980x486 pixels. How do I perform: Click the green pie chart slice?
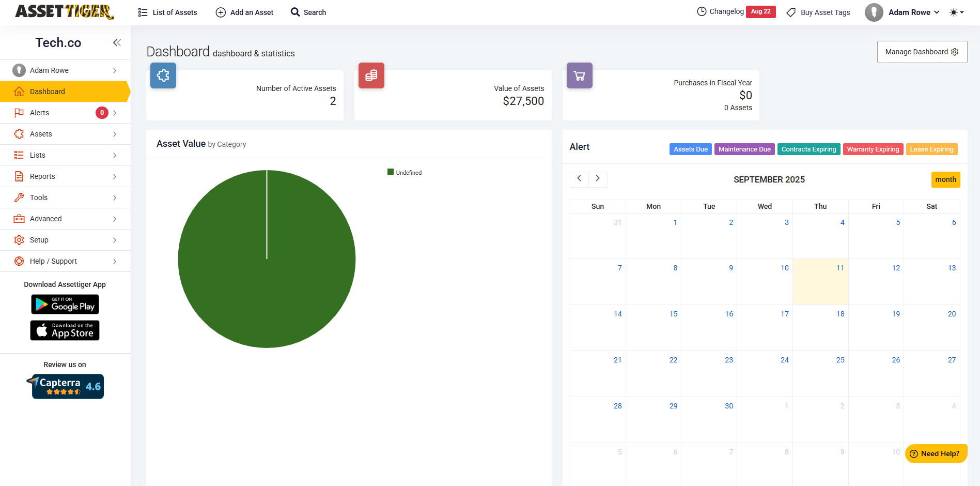(x=267, y=259)
